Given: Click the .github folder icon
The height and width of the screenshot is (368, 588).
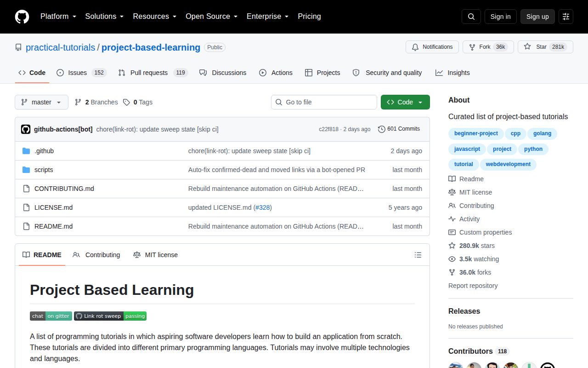Looking at the screenshot, I should [x=26, y=151].
